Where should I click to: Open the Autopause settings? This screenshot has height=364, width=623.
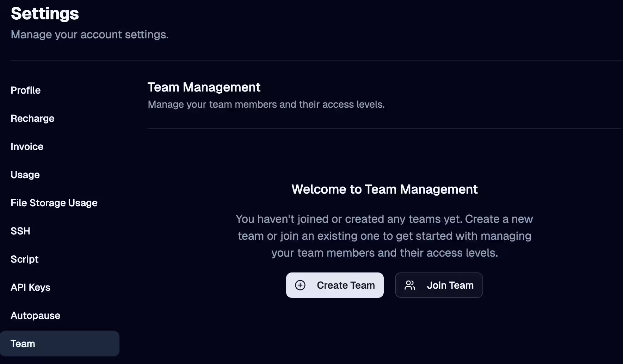click(x=35, y=315)
